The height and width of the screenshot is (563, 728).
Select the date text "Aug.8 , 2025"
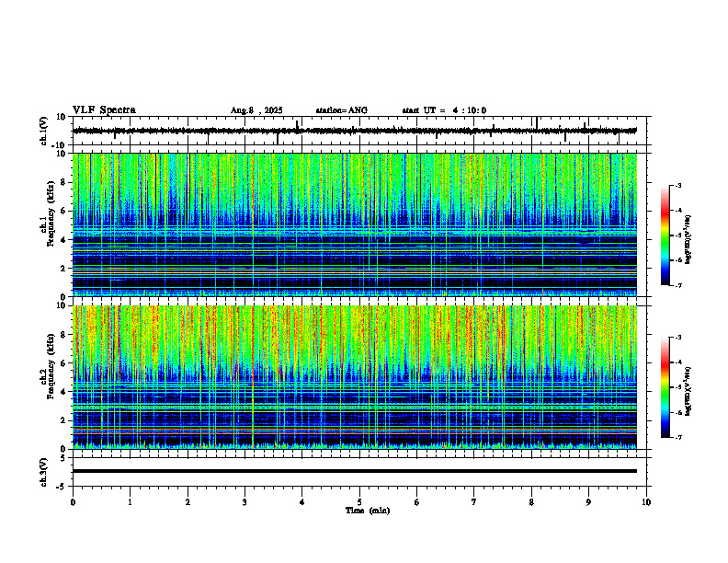[x=256, y=110]
